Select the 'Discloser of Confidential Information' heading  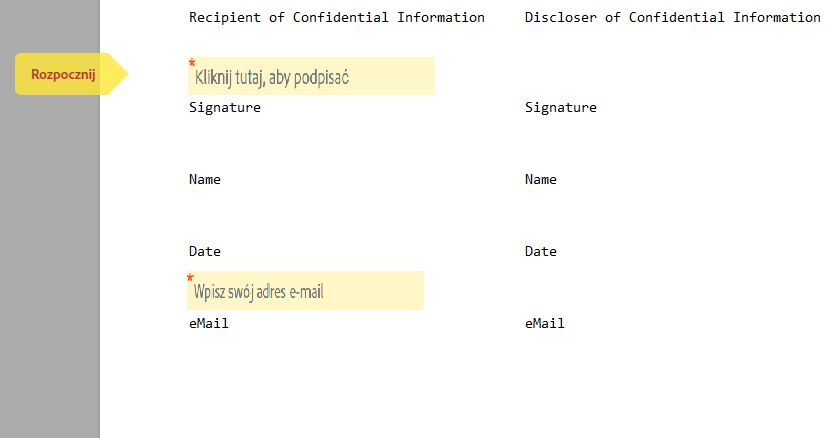(x=673, y=17)
